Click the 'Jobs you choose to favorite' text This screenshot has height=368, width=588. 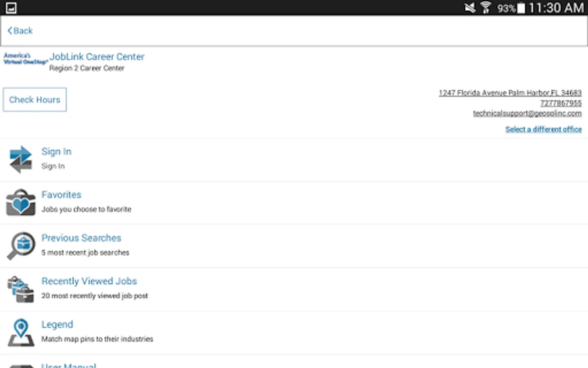click(x=86, y=209)
